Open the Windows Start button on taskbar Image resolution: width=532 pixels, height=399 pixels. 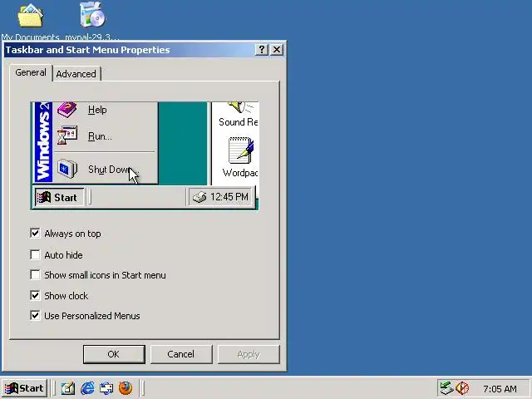(24, 388)
